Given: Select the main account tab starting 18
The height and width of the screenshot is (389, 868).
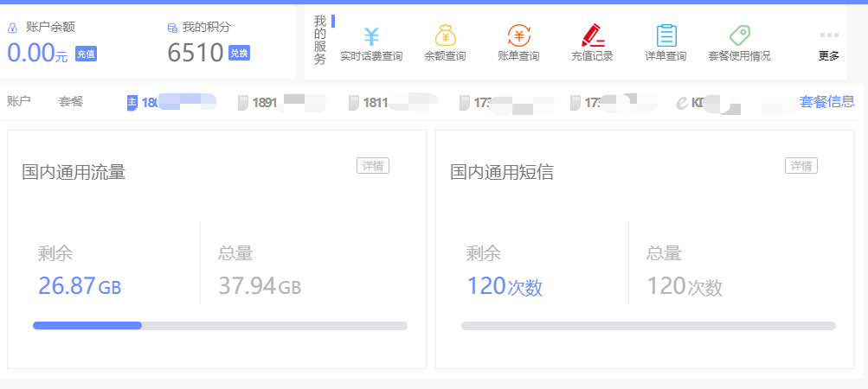Looking at the screenshot, I should tap(171, 102).
